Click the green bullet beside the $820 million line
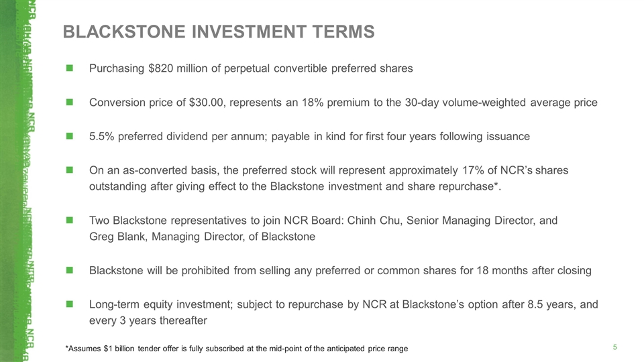This screenshot has width=644, height=362. click(70, 68)
